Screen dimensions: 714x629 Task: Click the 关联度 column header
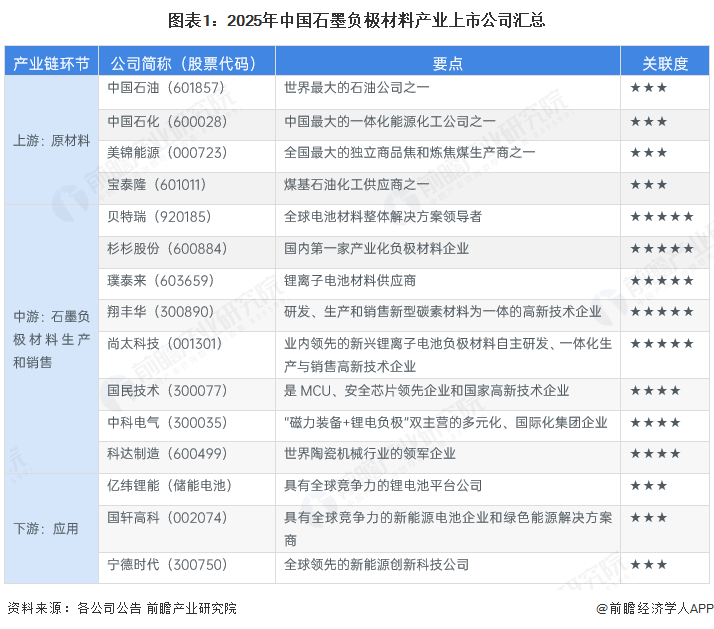tap(665, 63)
